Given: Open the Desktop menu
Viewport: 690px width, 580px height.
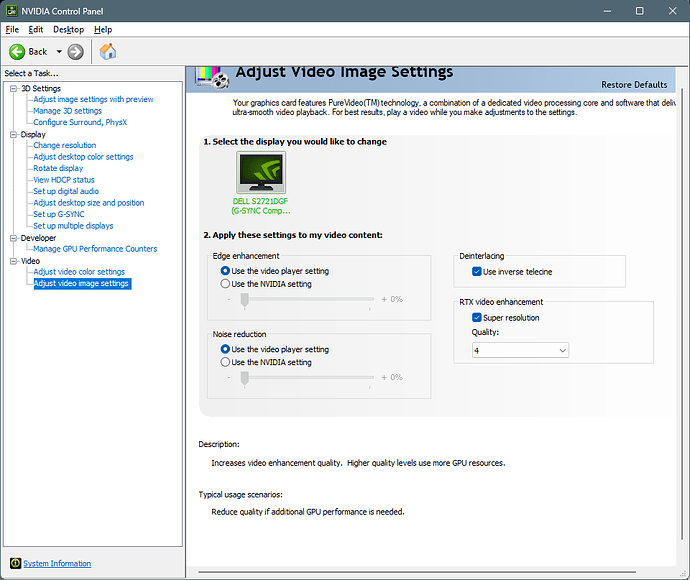Looking at the screenshot, I should coord(69,29).
